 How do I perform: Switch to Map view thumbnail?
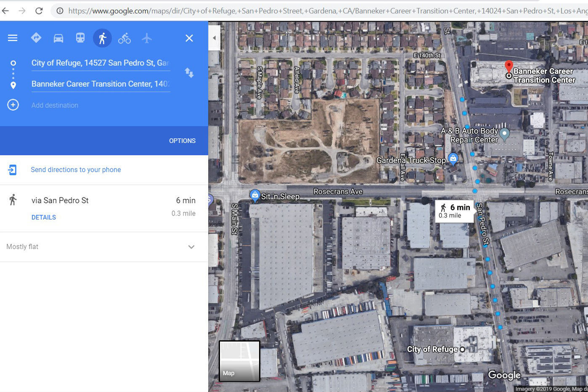point(239,361)
